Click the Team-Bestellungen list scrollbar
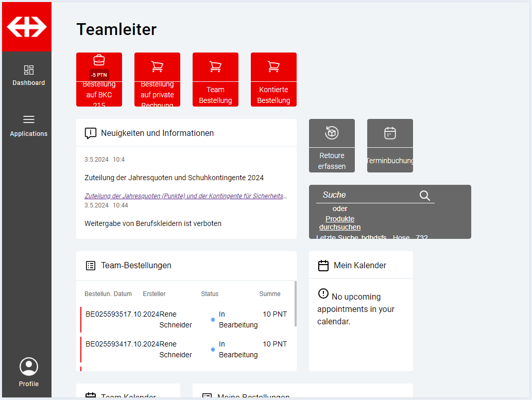This screenshot has width=532, height=400. [295, 304]
